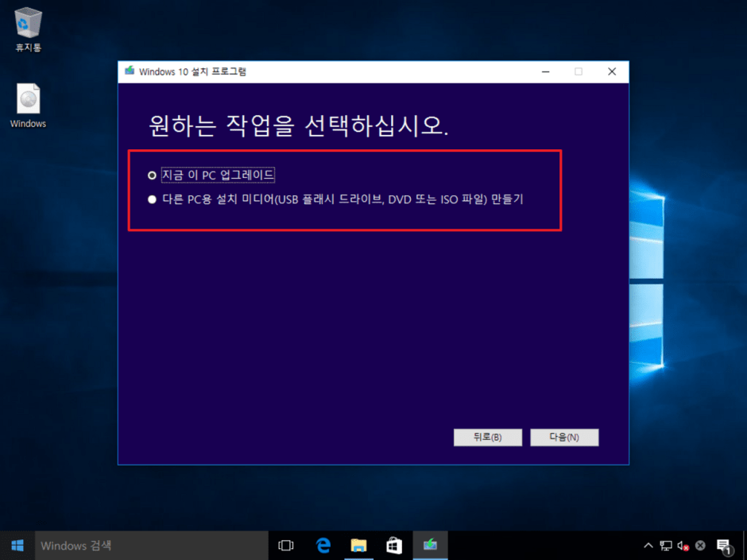Minimize the Windows 10 setup window
Image resolution: width=747 pixels, height=560 pixels.
(546, 71)
